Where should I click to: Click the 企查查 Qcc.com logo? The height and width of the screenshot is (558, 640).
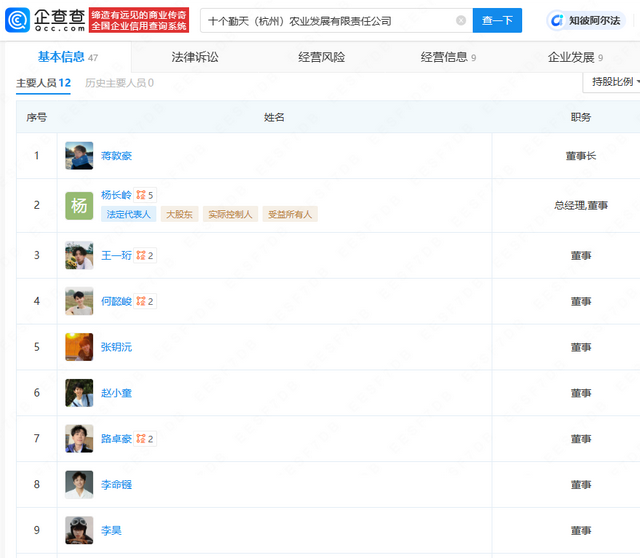point(44,20)
